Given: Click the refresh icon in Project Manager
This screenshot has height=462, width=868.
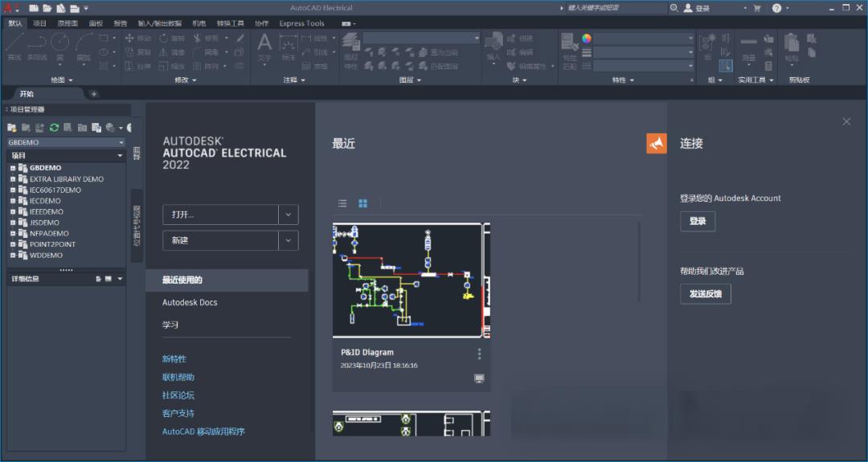Looking at the screenshot, I should [54, 128].
